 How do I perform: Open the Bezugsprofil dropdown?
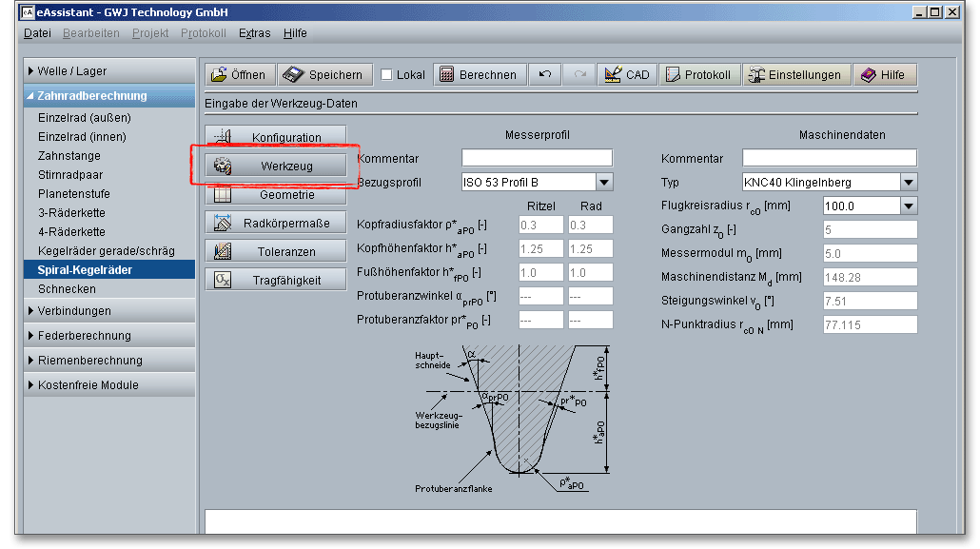[604, 182]
